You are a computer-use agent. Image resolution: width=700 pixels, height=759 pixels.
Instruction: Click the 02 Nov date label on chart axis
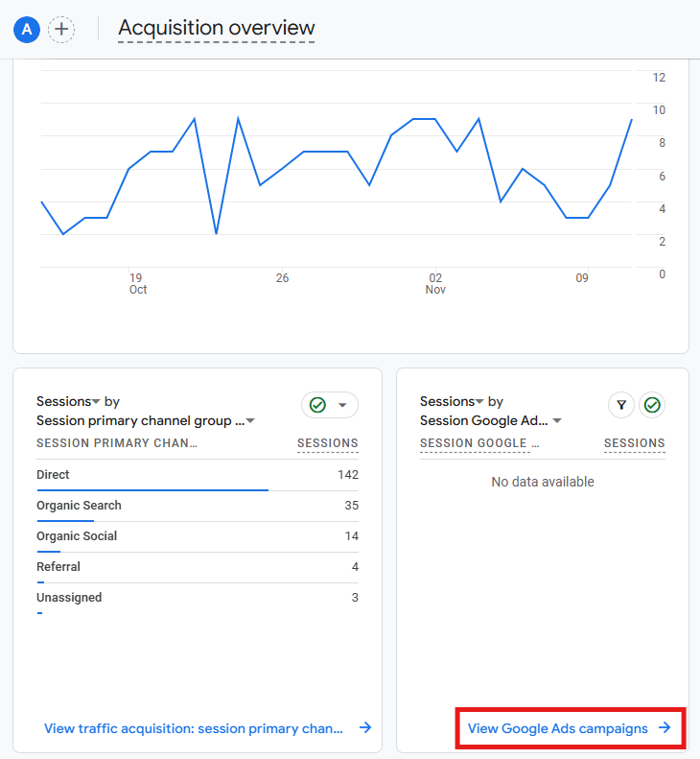tap(435, 284)
